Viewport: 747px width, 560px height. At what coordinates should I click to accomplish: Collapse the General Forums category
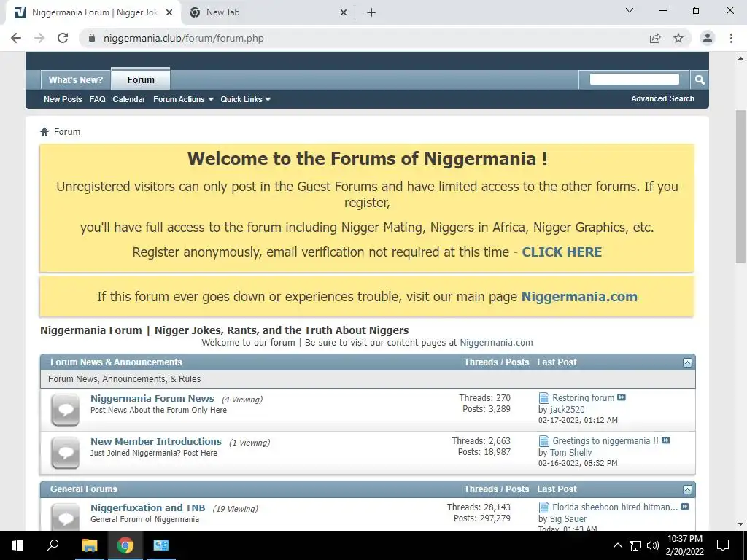coord(687,489)
